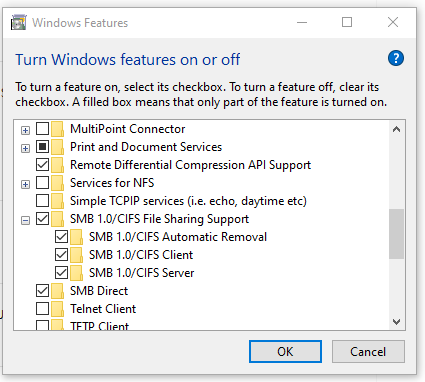Image resolution: width=425 pixels, height=382 pixels.
Task: Check the Simple TCPIP services checkbox
Action: coord(42,201)
